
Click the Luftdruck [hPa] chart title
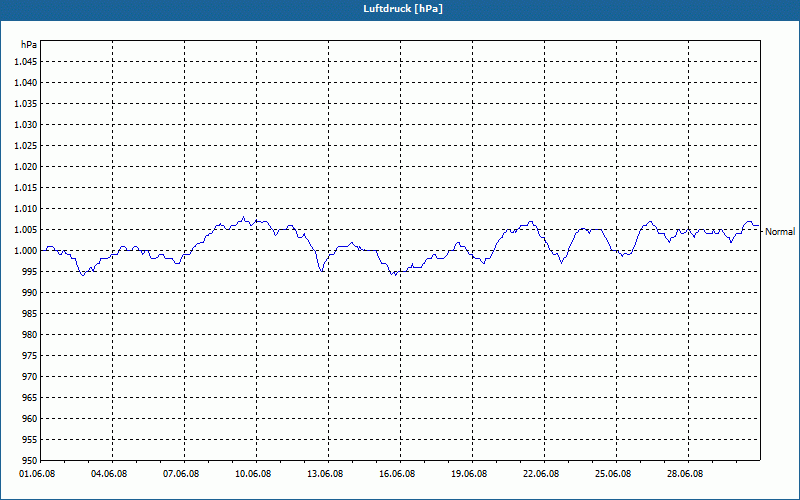[403, 9]
